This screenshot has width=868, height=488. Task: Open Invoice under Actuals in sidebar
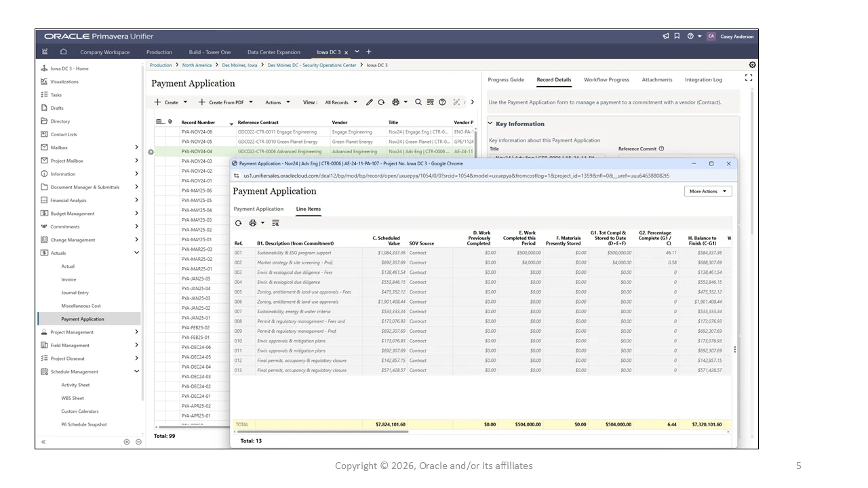click(68, 279)
